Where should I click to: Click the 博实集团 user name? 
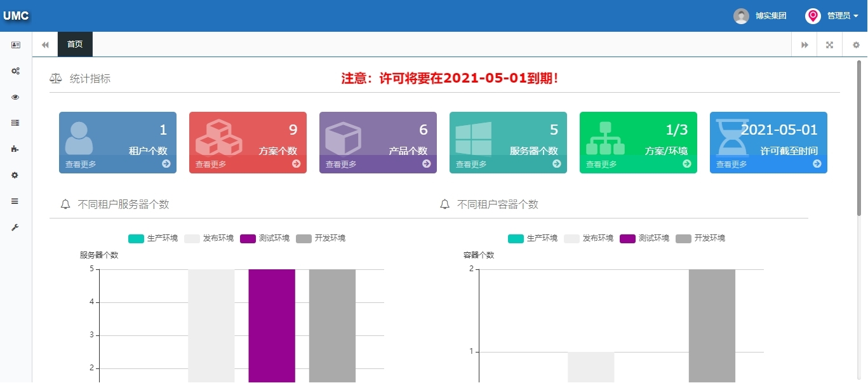tap(771, 16)
